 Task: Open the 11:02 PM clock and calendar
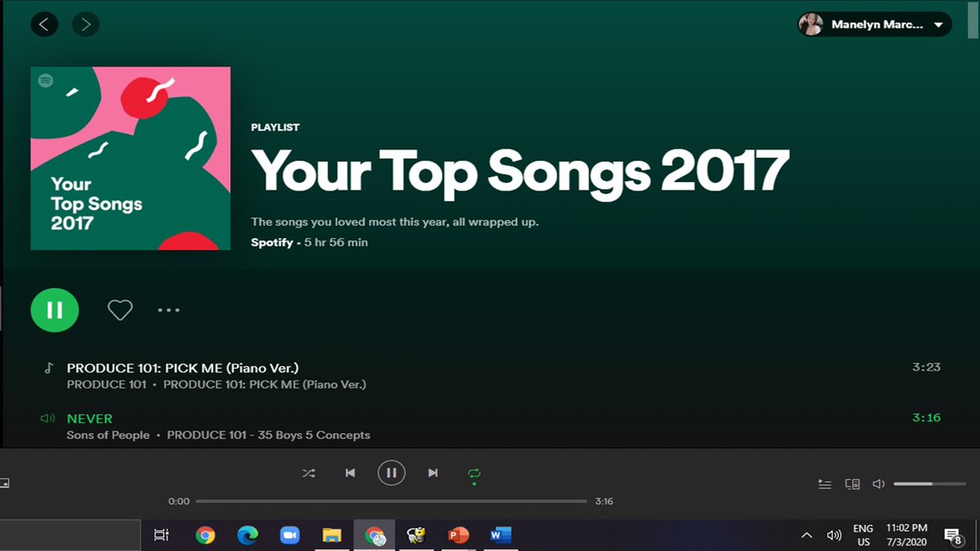[906, 535]
